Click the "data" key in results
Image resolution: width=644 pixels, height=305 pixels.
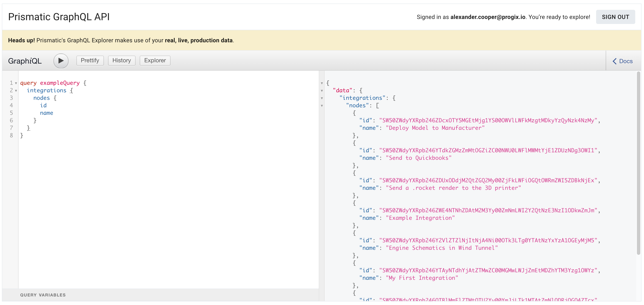(x=342, y=91)
